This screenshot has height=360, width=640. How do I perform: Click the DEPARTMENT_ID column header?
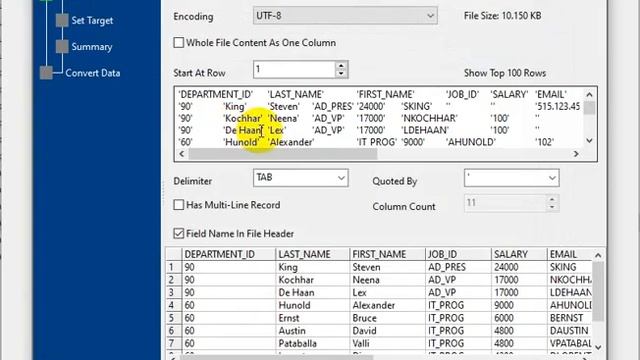pyautogui.click(x=229, y=254)
